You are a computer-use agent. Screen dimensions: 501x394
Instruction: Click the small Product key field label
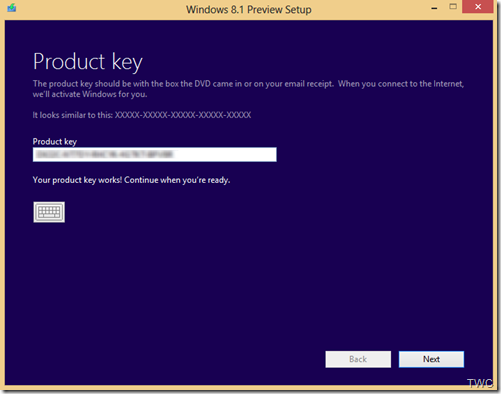55,142
